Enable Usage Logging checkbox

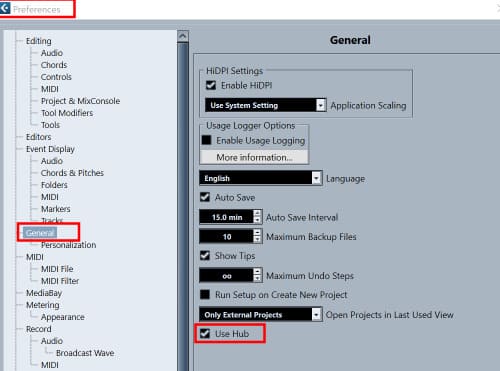click(206, 140)
